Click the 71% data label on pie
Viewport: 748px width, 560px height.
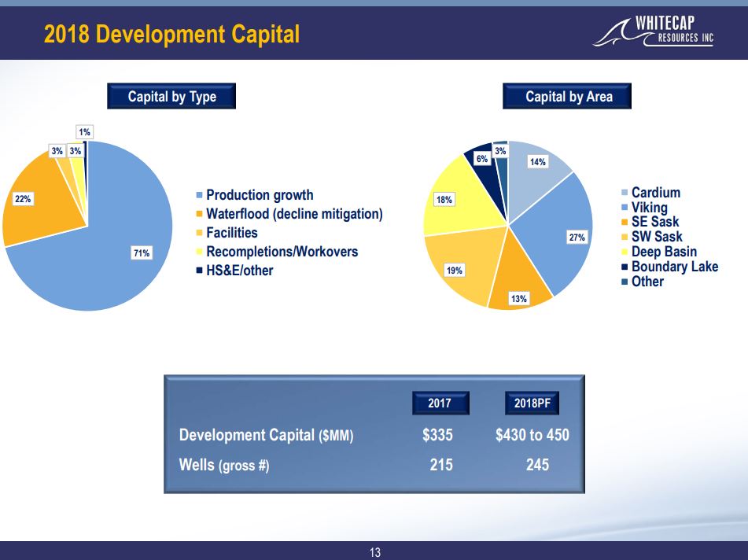pos(142,253)
